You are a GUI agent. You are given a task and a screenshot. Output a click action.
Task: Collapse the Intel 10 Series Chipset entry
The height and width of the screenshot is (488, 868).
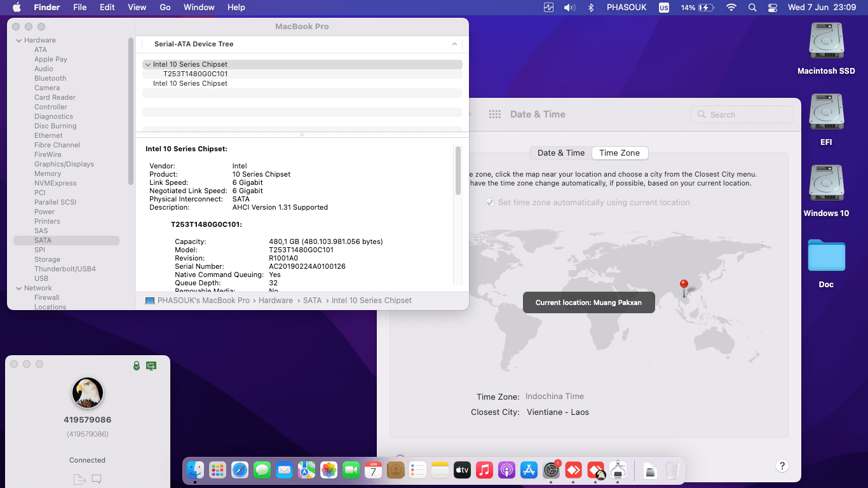[147, 64]
